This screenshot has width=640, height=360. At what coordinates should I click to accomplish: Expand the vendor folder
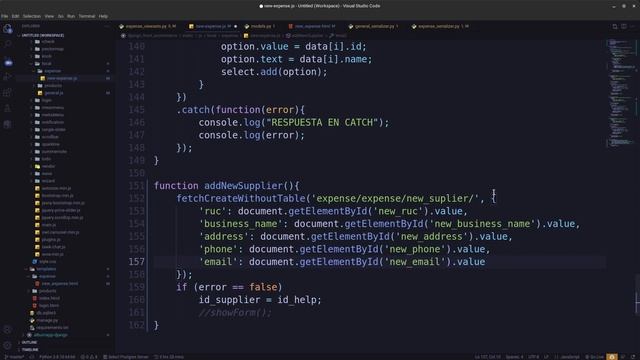tap(48, 166)
